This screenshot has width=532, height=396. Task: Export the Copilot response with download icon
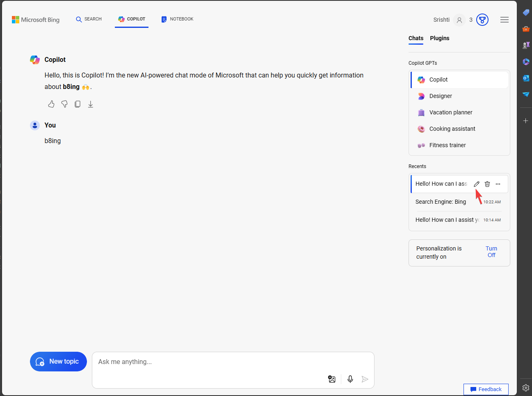point(91,104)
